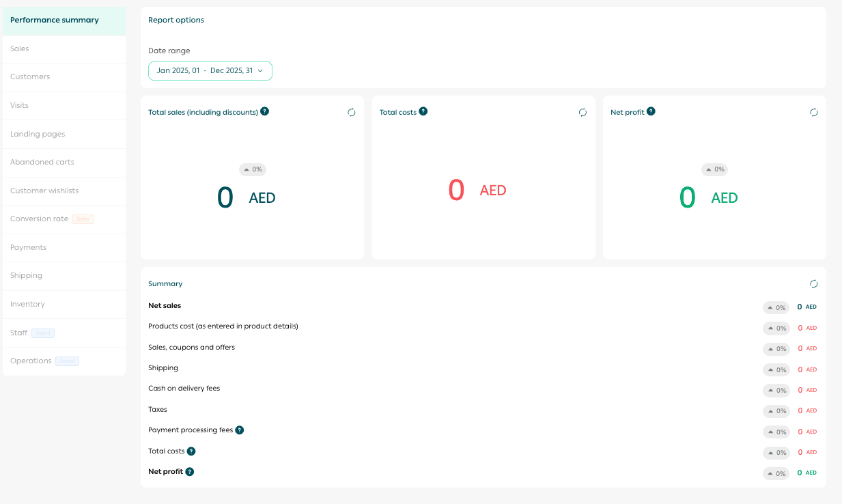Screen dimensions: 842x504
Task: Open Conversion rate report
Action: coord(40,219)
